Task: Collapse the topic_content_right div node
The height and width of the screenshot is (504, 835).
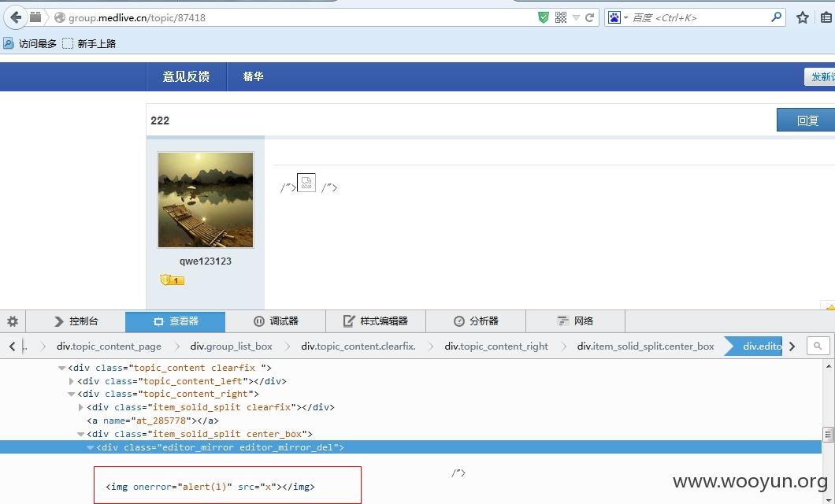Action: (x=72, y=395)
